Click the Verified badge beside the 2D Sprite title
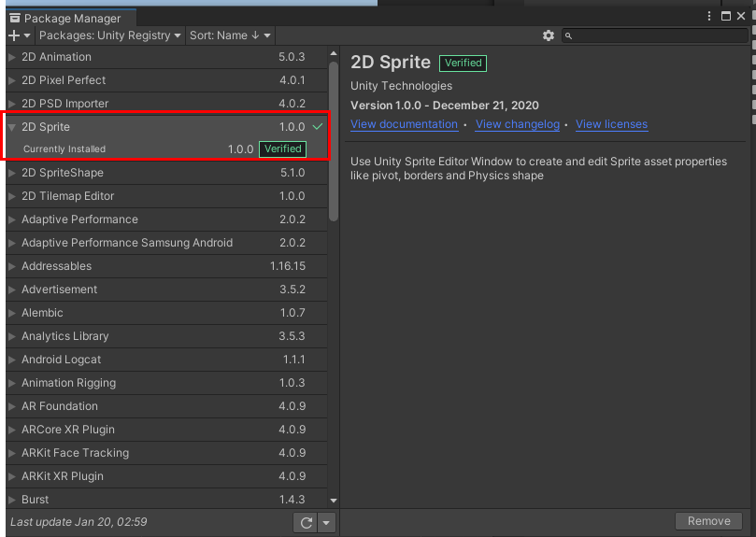This screenshot has width=756, height=537. point(463,64)
